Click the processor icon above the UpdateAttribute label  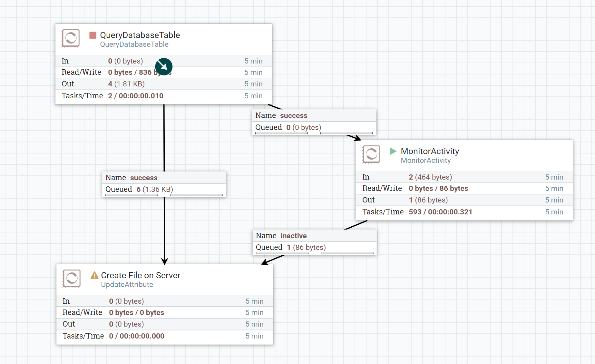point(71,279)
